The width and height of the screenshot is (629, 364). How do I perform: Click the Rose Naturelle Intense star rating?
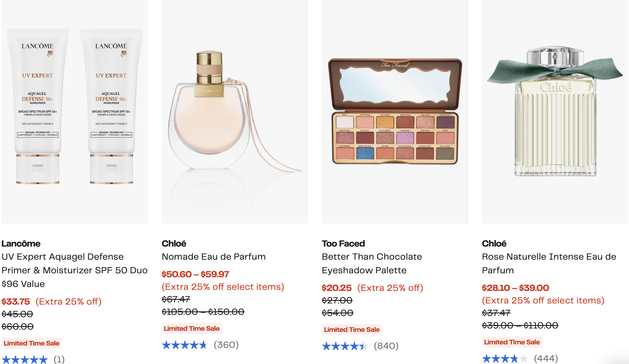tap(504, 359)
